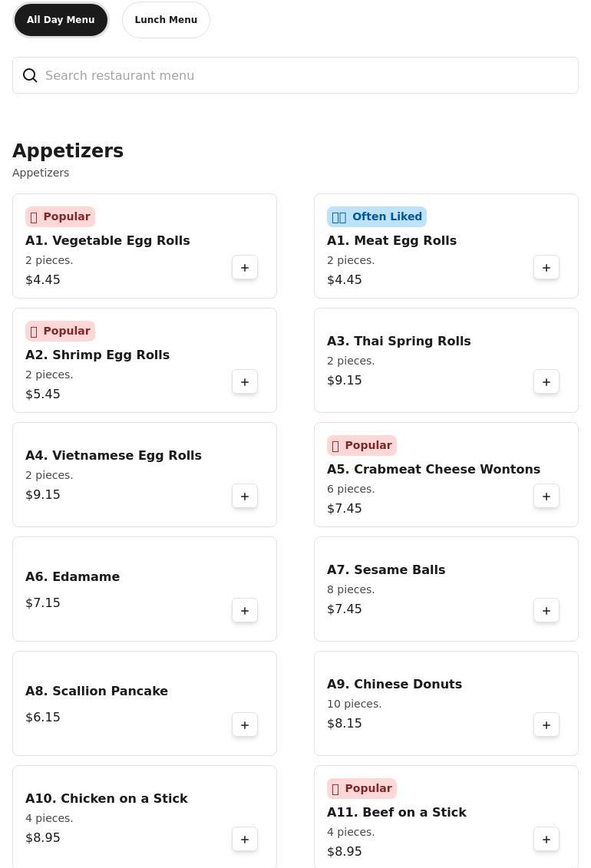The image size is (591, 868).
Task: Switch to the Lunch Menu tab
Action: (166, 20)
